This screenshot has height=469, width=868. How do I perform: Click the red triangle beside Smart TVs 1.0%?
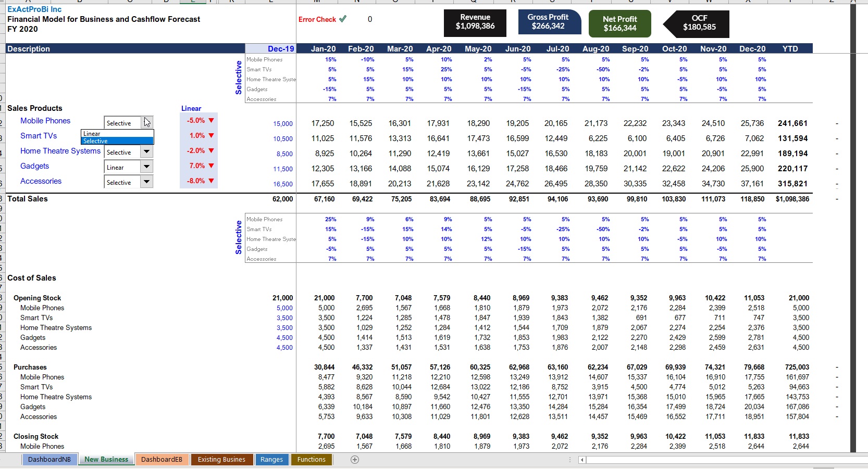coord(210,136)
